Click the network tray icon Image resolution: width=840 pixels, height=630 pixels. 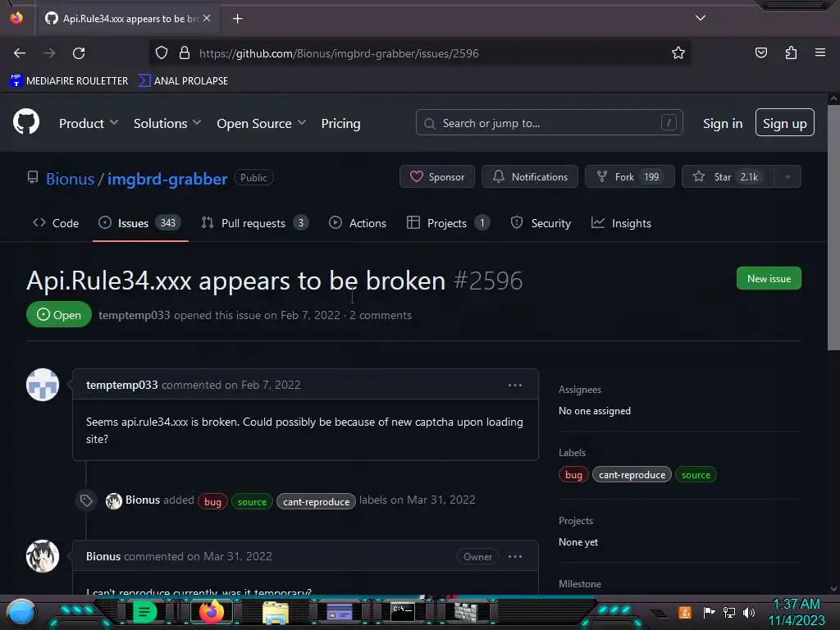point(729,612)
